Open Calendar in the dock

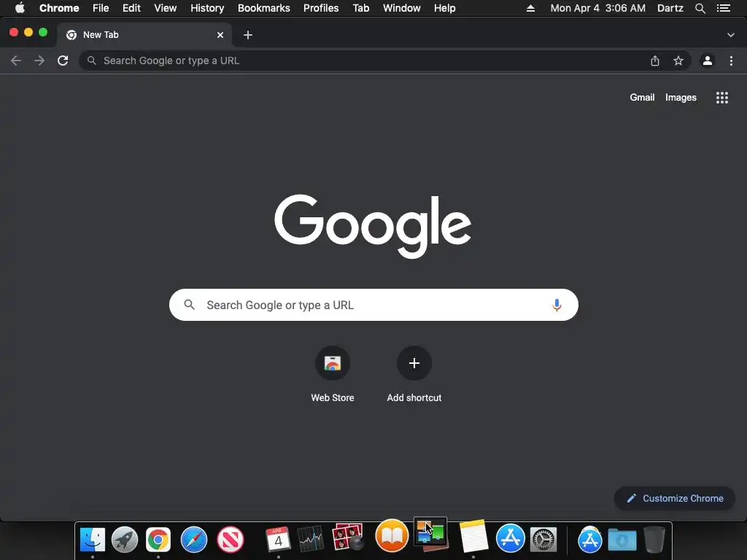[x=278, y=539]
